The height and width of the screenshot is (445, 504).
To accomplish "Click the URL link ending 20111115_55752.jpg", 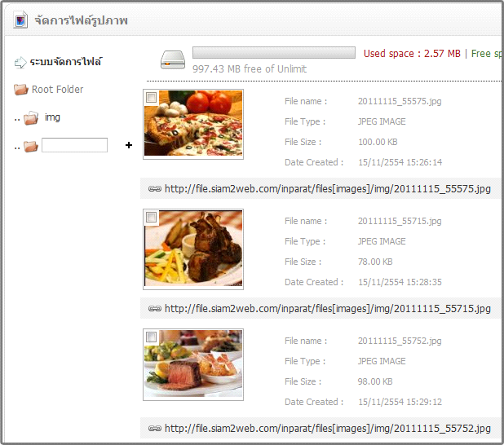I will coord(328,429).
